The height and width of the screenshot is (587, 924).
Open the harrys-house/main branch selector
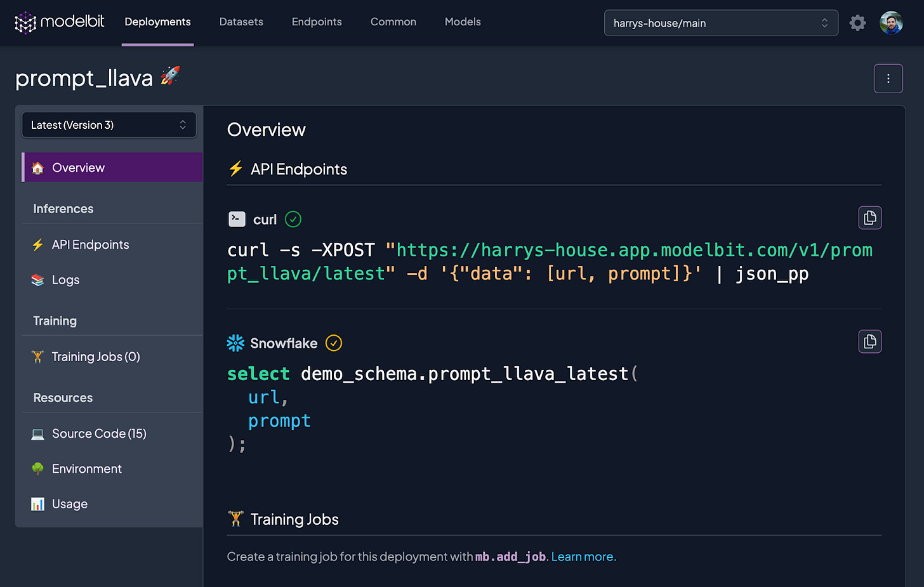[721, 23]
